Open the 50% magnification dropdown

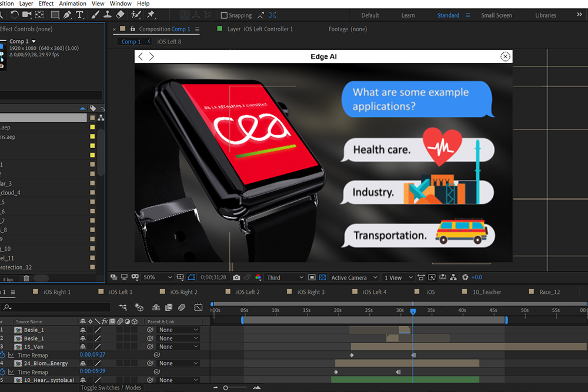point(158,277)
